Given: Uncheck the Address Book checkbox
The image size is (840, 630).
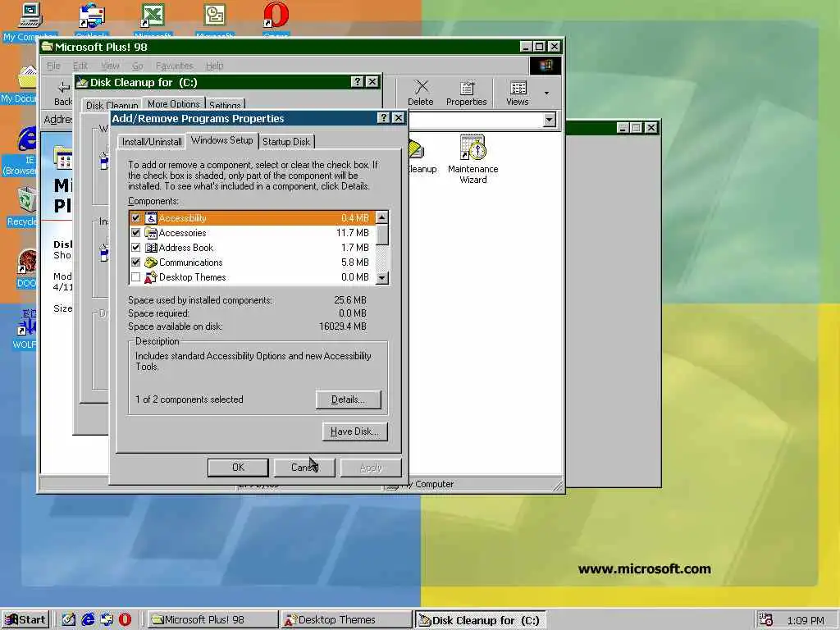Looking at the screenshot, I should pos(135,248).
